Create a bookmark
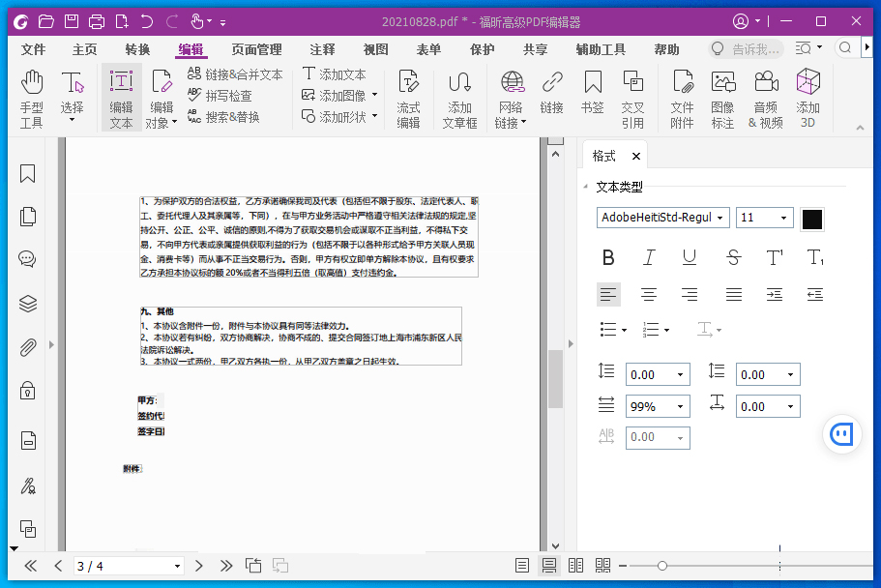 [x=592, y=97]
